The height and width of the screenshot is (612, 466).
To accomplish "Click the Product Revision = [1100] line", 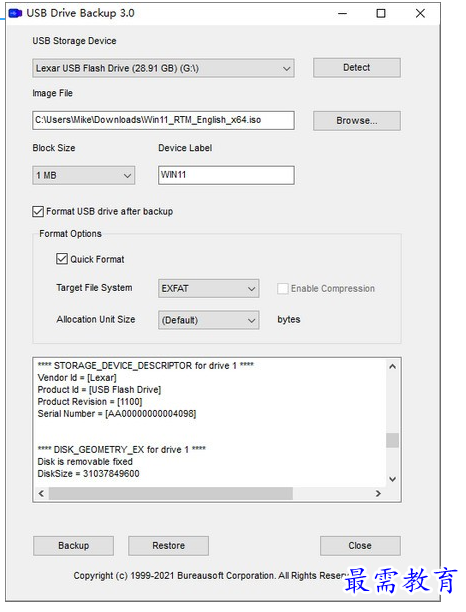I will click(x=90, y=402).
